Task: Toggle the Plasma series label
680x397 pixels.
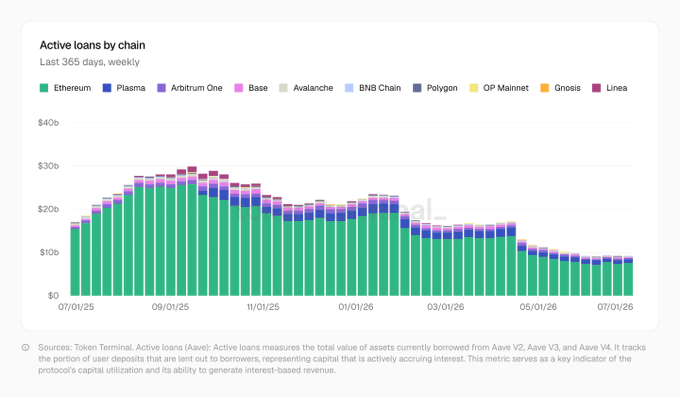Action: click(x=131, y=88)
